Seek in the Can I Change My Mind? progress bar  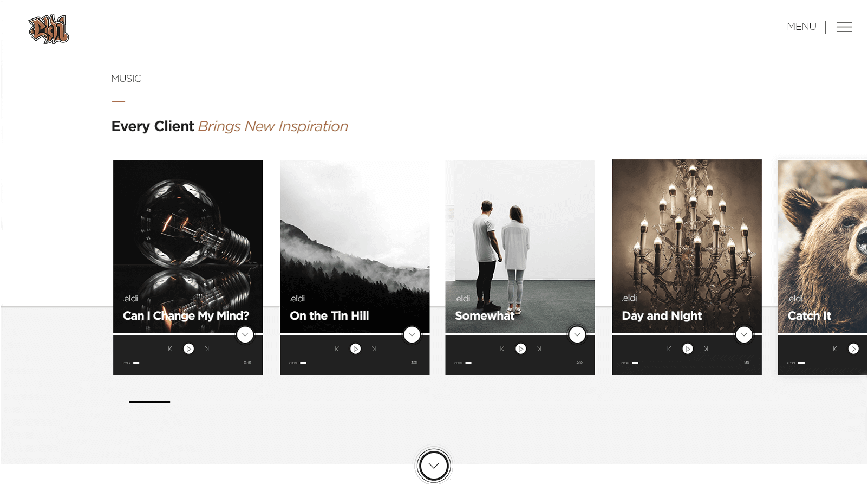(x=187, y=363)
